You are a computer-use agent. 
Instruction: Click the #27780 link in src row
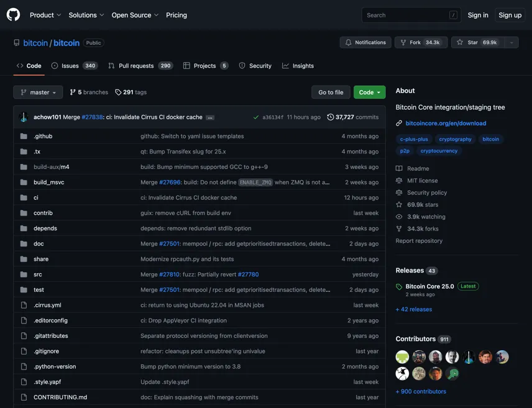248,274
